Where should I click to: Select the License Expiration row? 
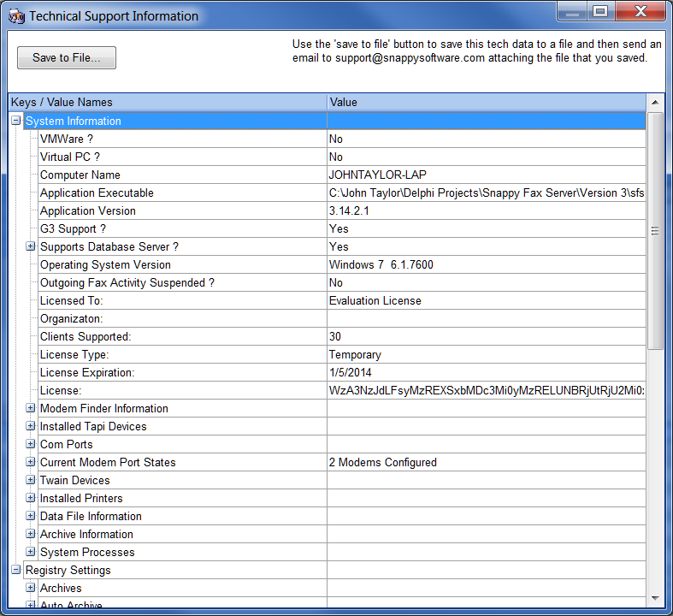coord(86,372)
